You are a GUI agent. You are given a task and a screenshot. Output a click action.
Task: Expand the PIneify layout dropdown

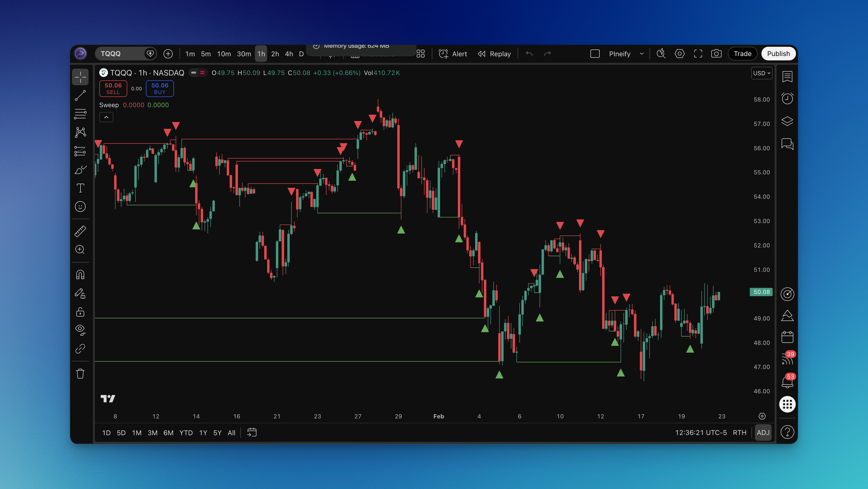click(x=642, y=54)
